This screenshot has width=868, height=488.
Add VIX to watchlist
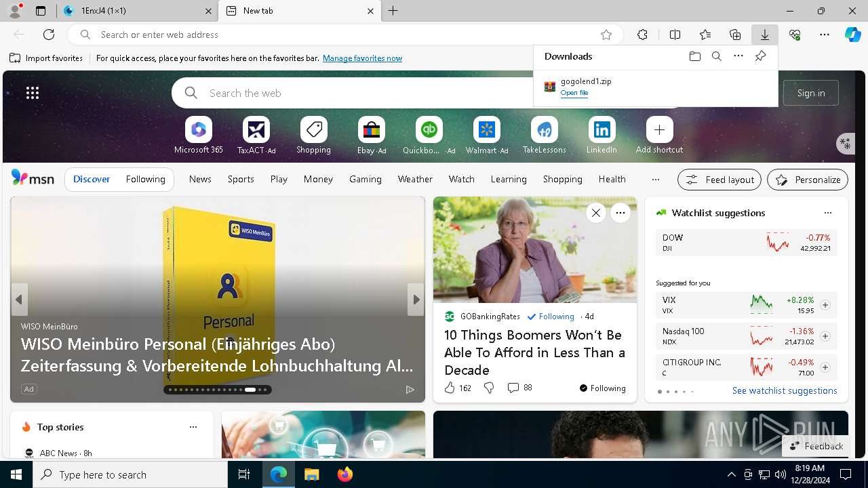(x=825, y=305)
